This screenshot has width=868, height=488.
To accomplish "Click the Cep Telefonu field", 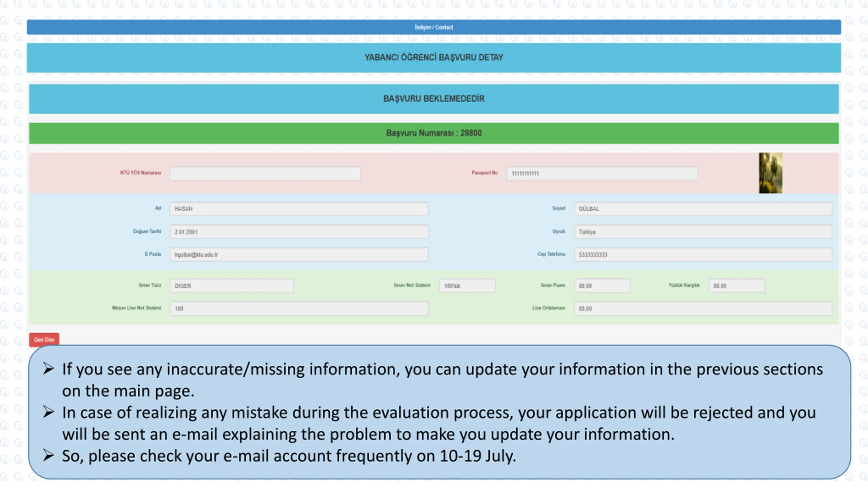I will 703,255.
